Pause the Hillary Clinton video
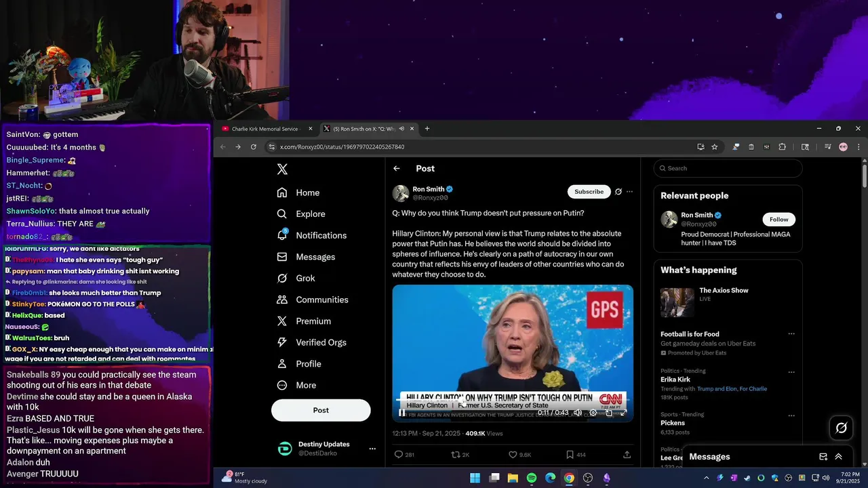The image size is (868, 488). 402,413
